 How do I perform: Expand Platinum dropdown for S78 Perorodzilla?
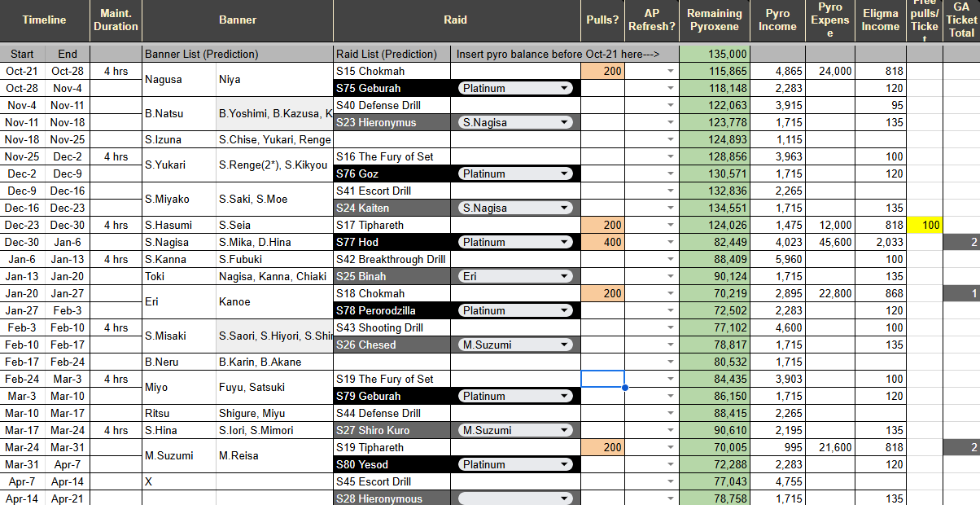pos(516,310)
